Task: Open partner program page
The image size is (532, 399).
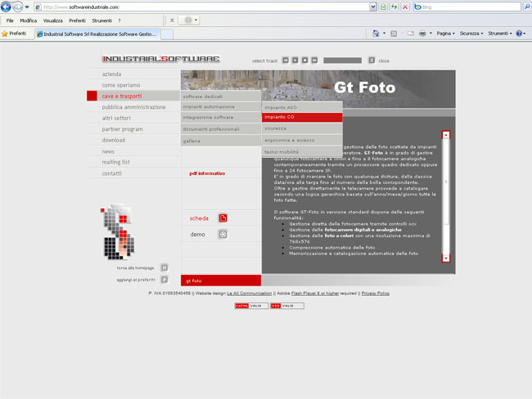Action: click(x=122, y=129)
